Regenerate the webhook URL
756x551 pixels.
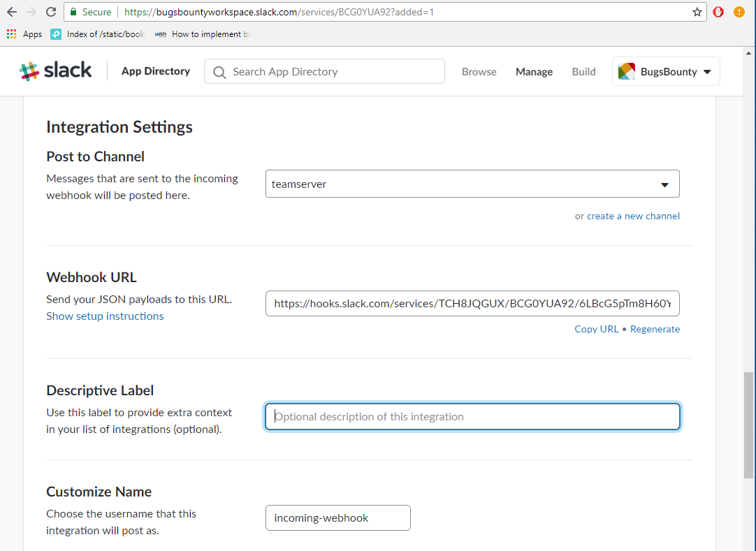click(655, 329)
